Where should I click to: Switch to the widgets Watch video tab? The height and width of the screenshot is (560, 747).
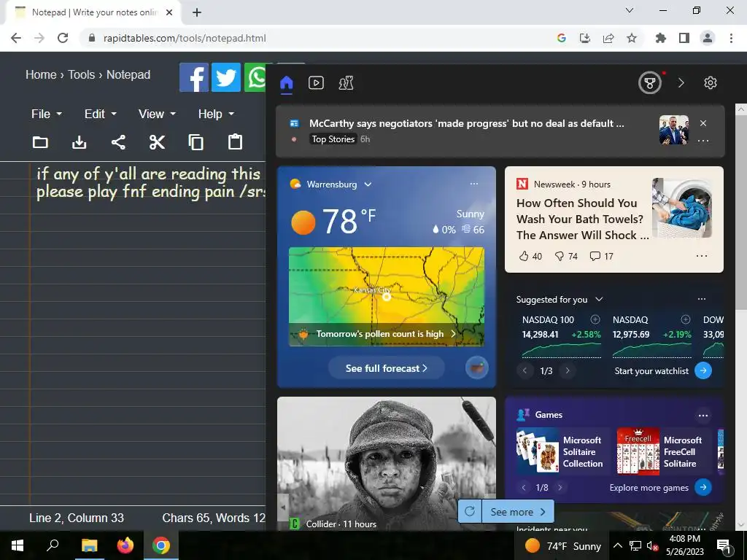point(317,83)
